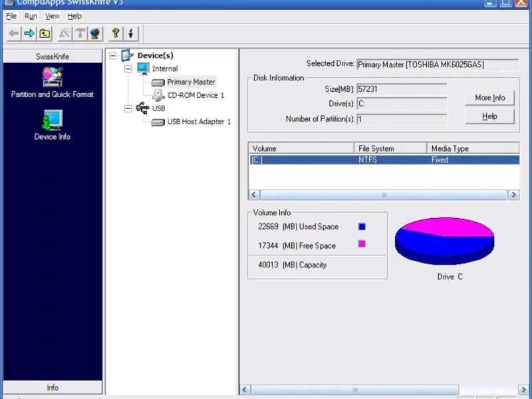Select USB Host Adapter 1 in tree

click(x=199, y=122)
